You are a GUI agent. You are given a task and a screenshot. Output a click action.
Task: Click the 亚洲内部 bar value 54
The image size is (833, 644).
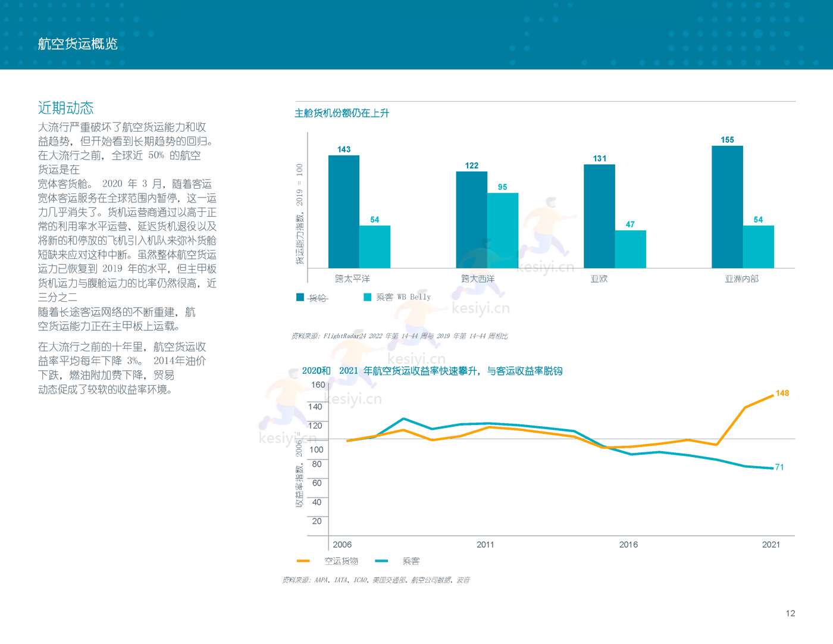click(759, 220)
